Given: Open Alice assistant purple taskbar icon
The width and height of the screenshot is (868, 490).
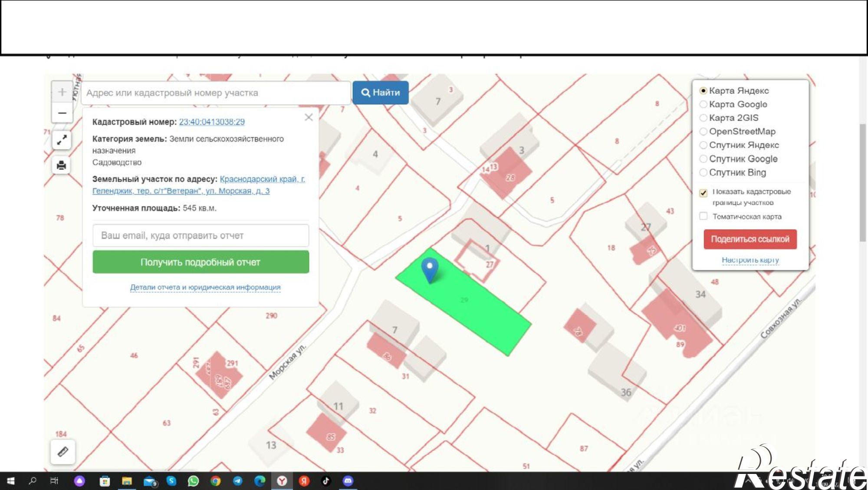Looking at the screenshot, I should click(79, 481).
